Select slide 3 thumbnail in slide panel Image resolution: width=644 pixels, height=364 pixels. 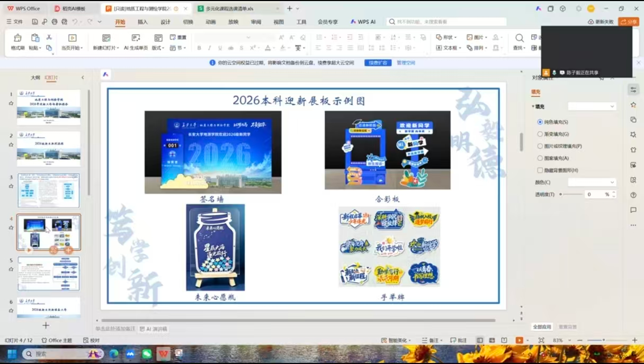coord(49,190)
